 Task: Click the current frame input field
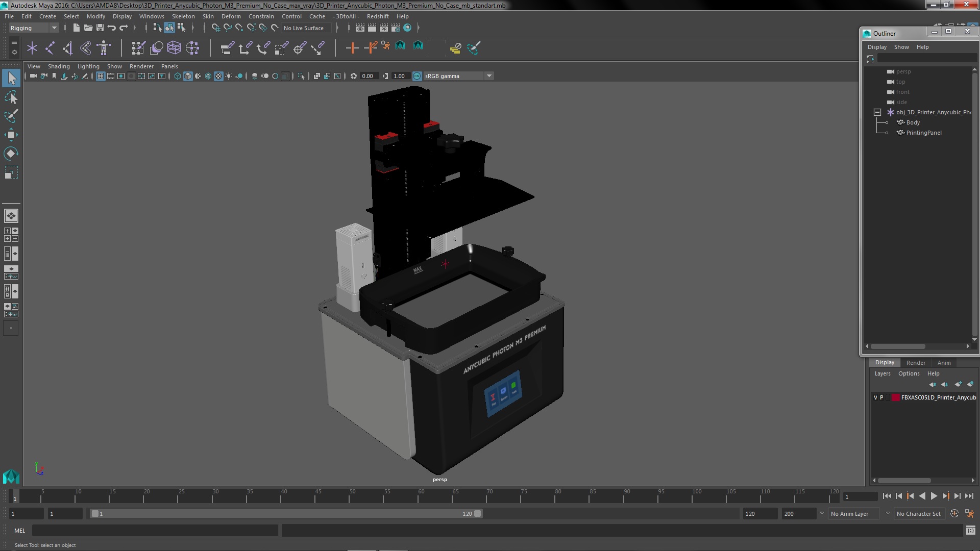[x=860, y=496]
